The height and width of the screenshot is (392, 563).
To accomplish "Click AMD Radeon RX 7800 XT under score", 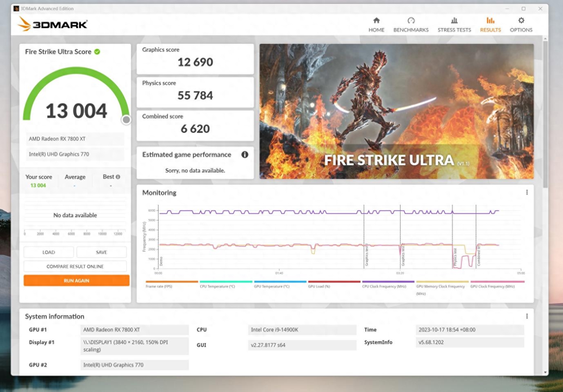I will [75, 139].
